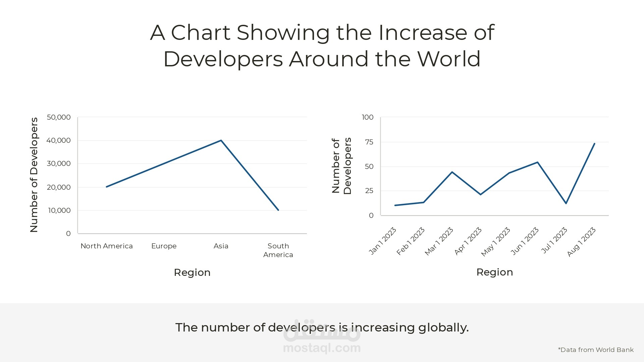Click the Jul 1 2023 date label

(x=554, y=240)
